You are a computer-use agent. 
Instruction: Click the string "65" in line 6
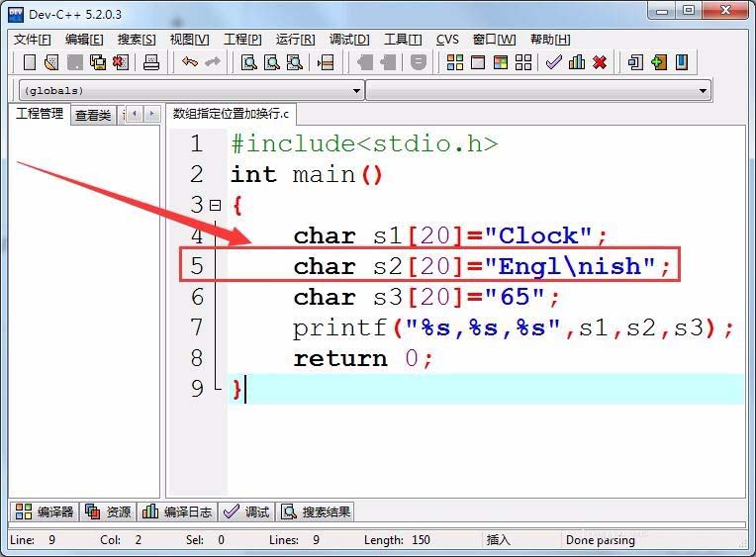[515, 297]
